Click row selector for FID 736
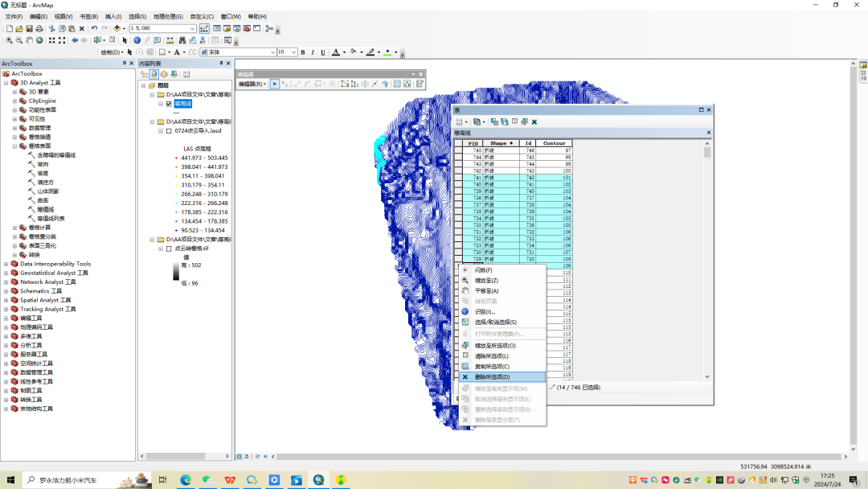Image resolution: width=868 pixels, height=489 pixels. pyautogui.click(x=458, y=198)
